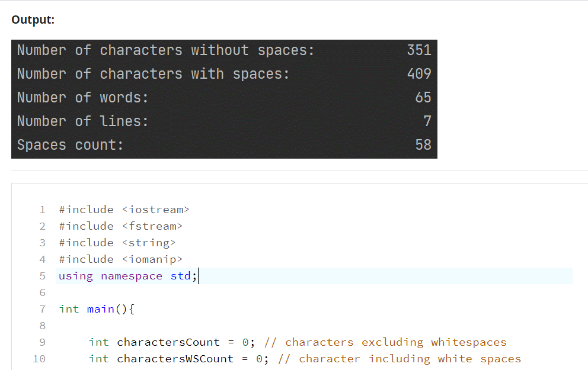
Task: Click the "int main(){" declaration
Action: pyautogui.click(x=94, y=308)
